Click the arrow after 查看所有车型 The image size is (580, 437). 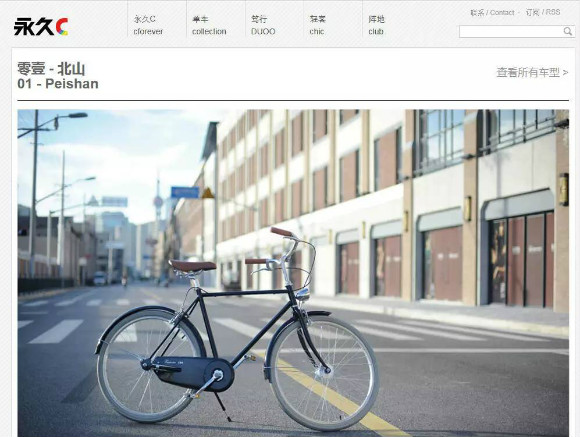pos(565,73)
